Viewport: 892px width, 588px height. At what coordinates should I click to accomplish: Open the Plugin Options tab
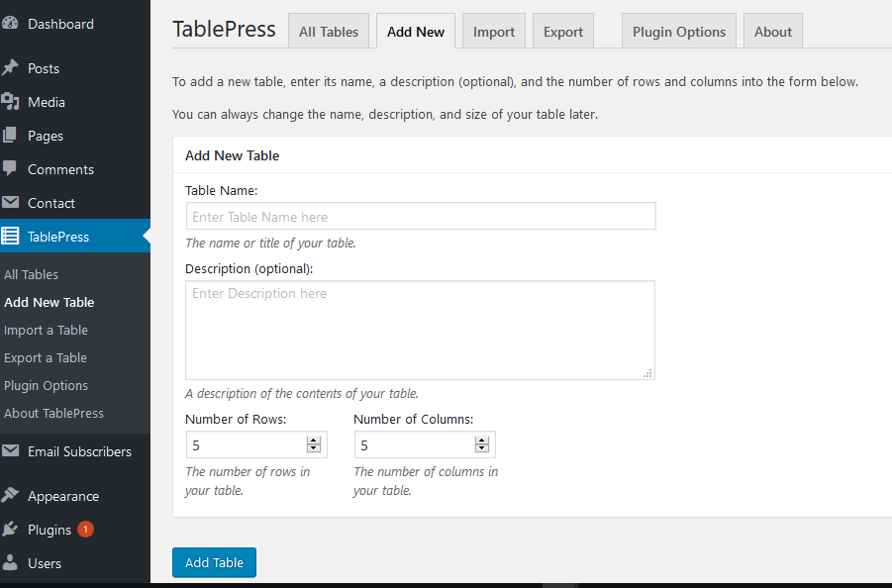[678, 31]
